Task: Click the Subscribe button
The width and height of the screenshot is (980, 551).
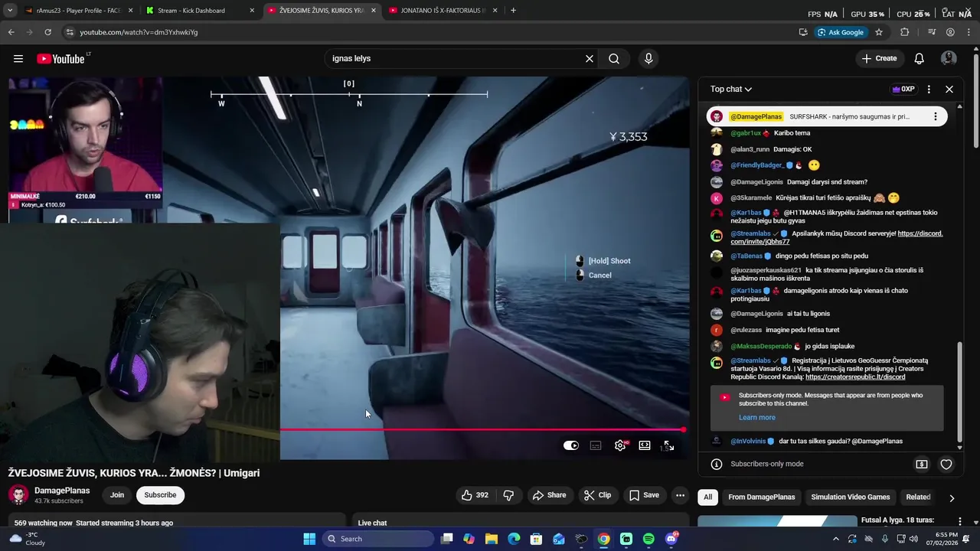Action: tap(160, 495)
